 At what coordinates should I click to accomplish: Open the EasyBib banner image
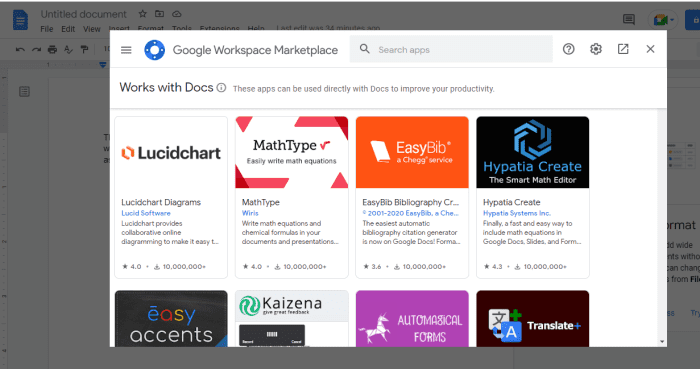point(412,152)
